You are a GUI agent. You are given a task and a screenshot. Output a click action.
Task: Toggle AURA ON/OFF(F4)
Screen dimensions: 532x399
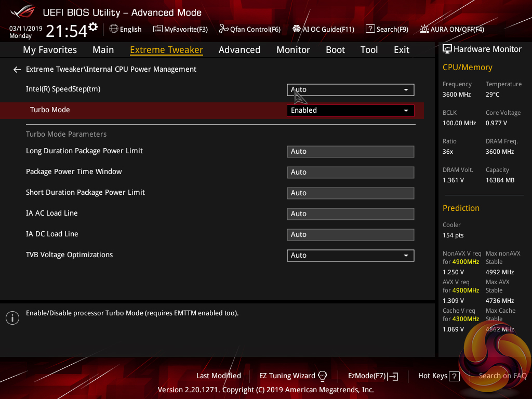(457, 30)
